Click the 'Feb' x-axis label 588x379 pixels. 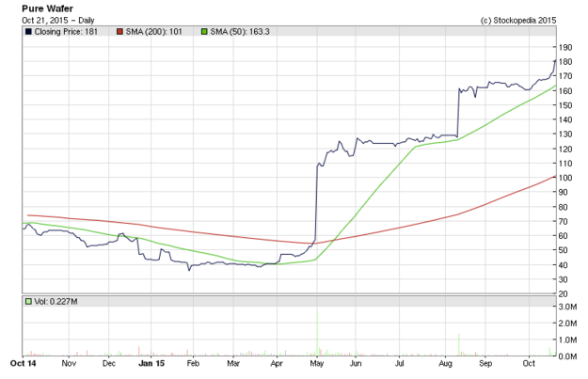[x=193, y=363]
